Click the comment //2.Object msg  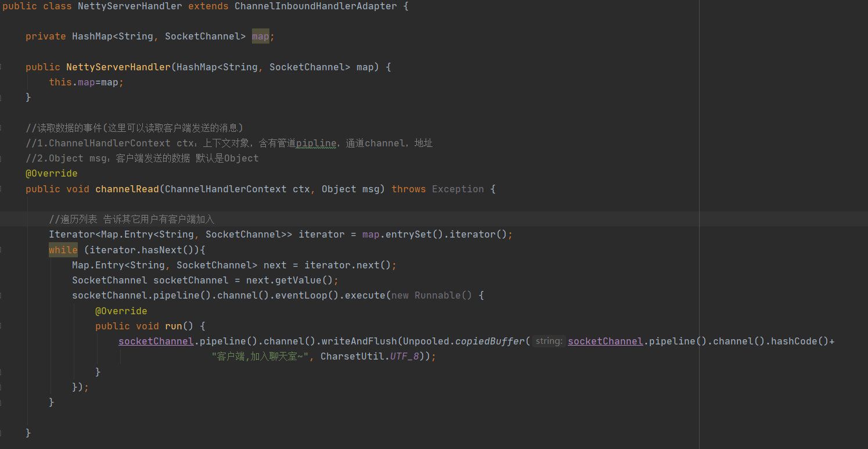click(x=142, y=158)
